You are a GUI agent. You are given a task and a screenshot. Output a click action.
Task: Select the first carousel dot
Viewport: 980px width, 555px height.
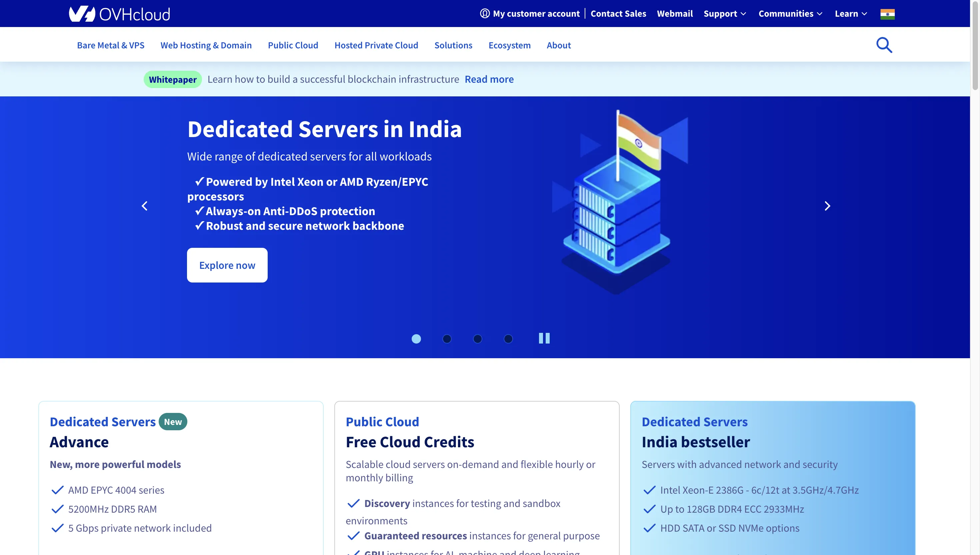point(416,339)
